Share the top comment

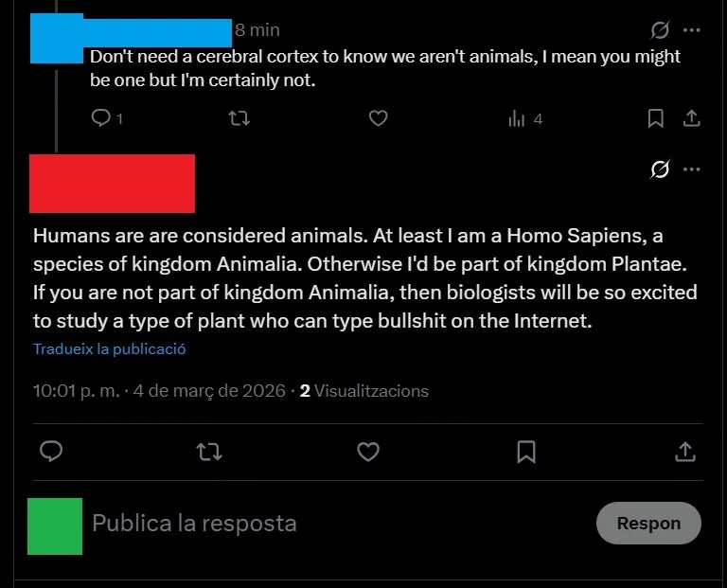(x=691, y=118)
